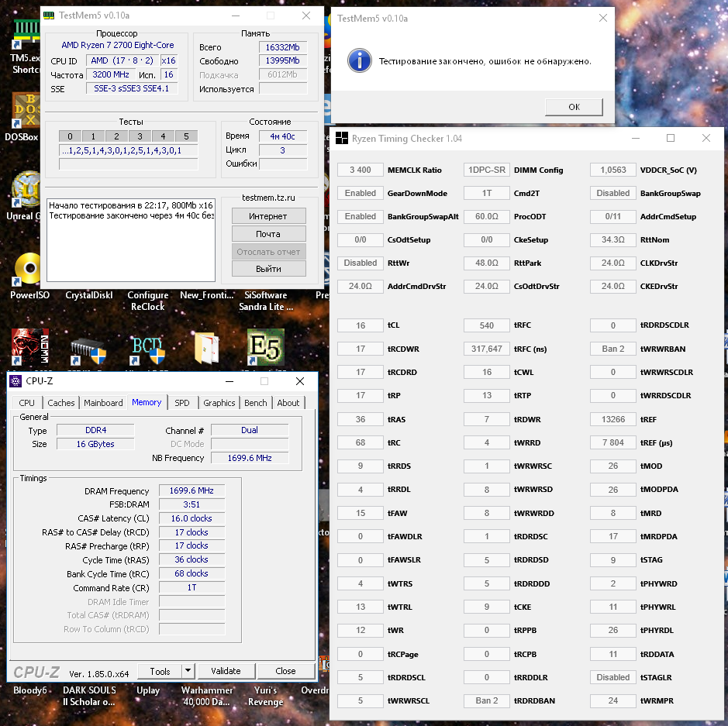Click the Validate button in CPU-Z
The height and width of the screenshot is (726, 728).
[226, 671]
